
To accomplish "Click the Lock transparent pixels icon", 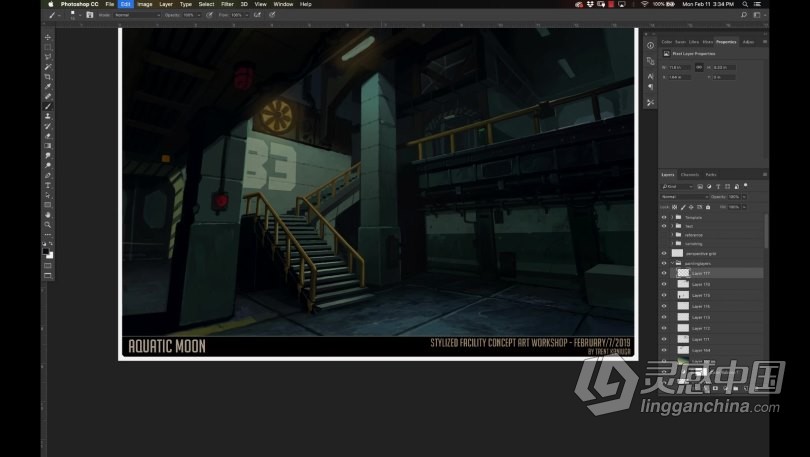I will (675, 207).
